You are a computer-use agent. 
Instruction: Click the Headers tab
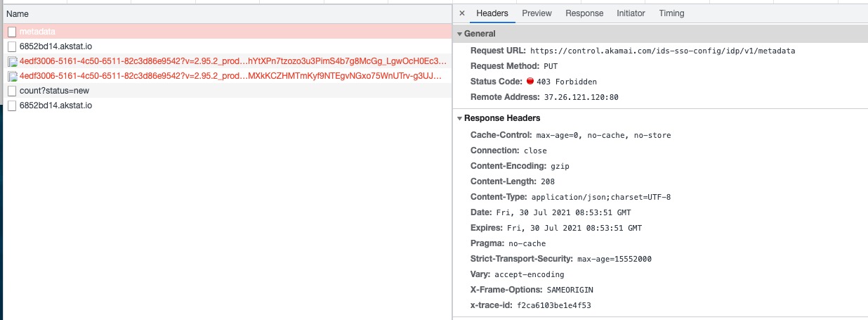[x=492, y=13]
